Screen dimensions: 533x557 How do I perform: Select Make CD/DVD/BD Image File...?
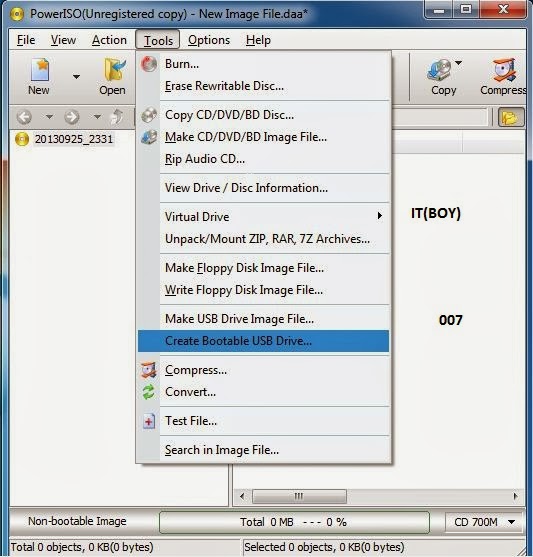[263, 137]
